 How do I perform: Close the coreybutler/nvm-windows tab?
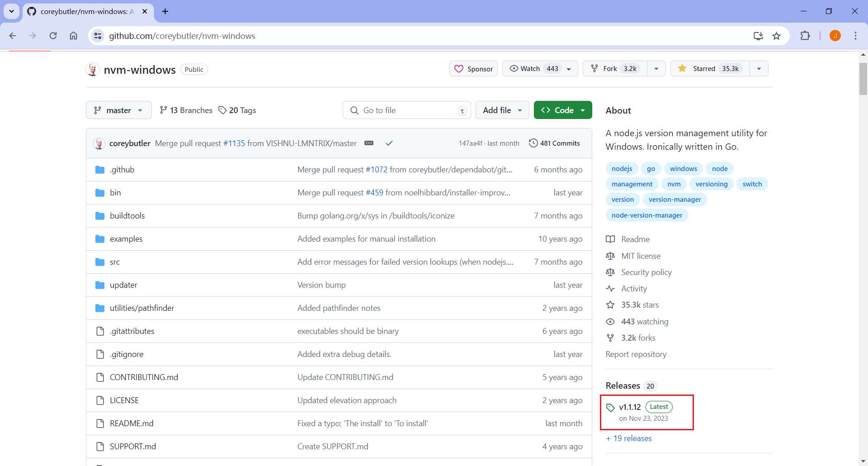[145, 11]
